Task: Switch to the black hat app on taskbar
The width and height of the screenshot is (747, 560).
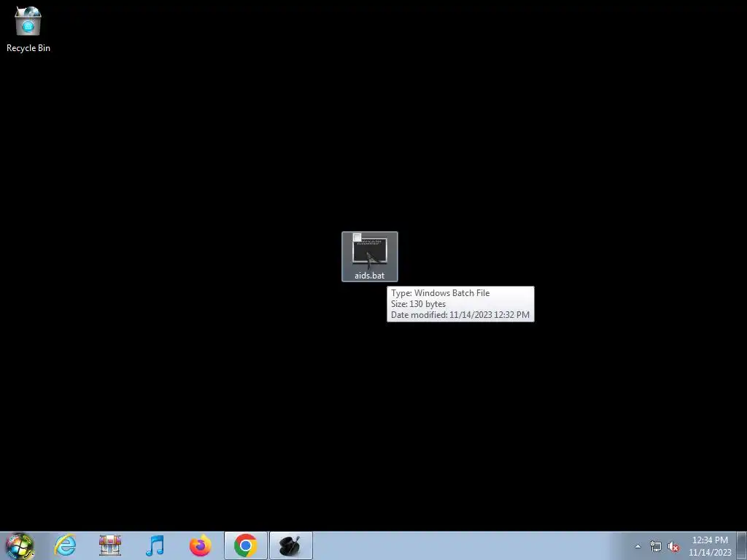Action: (x=290, y=545)
